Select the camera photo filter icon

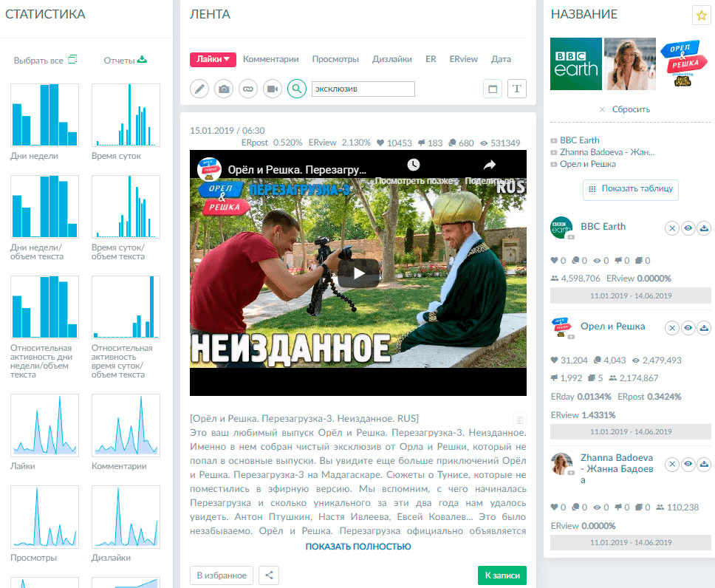tap(224, 89)
